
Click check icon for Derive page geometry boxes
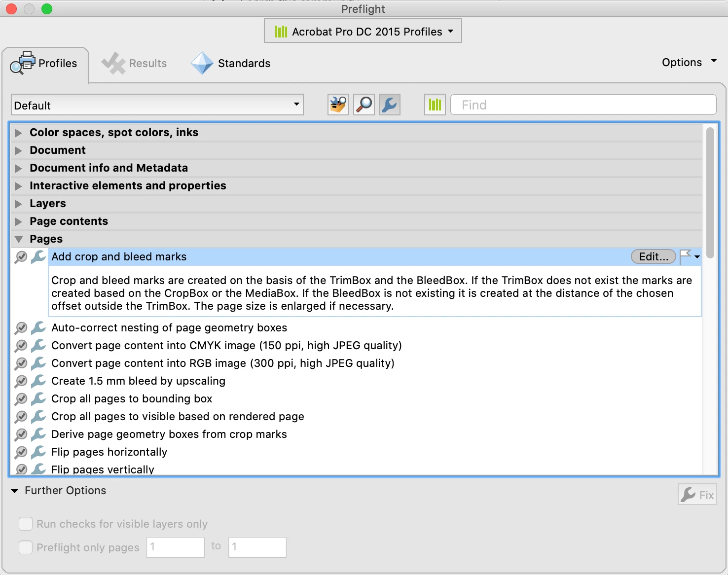[21, 434]
